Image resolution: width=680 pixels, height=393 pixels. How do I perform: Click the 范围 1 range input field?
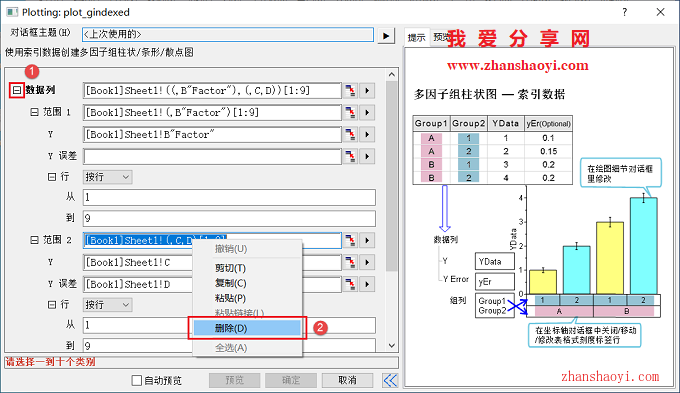click(212, 113)
